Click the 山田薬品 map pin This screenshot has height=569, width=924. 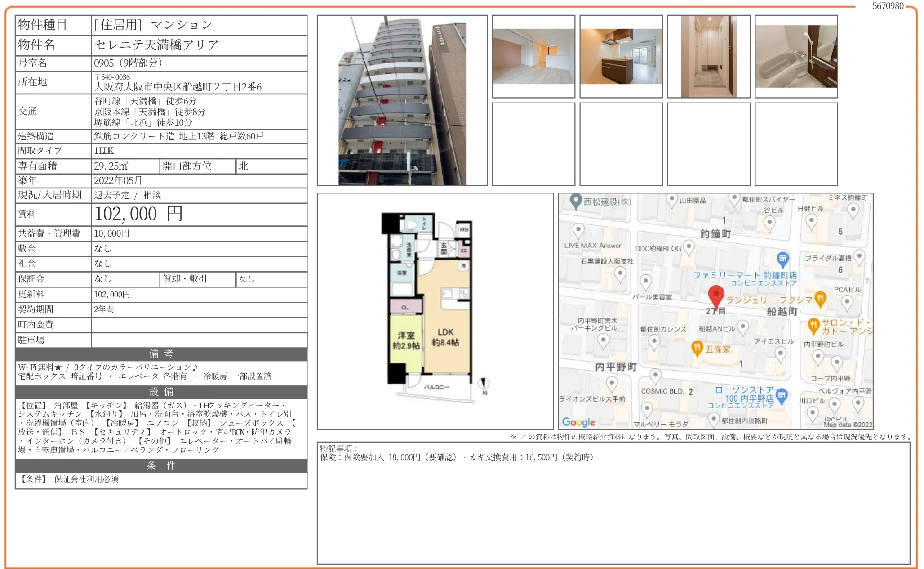click(x=671, y=200)
